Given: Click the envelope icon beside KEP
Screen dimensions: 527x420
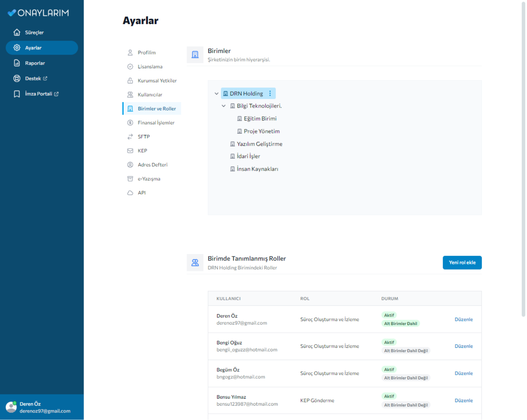Looking at the screenshot, I should click(x=130, y=151).
